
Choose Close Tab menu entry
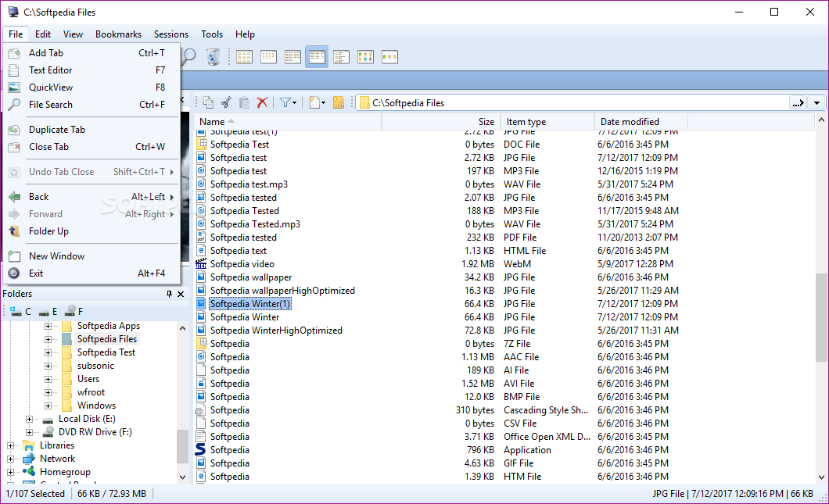92,147
